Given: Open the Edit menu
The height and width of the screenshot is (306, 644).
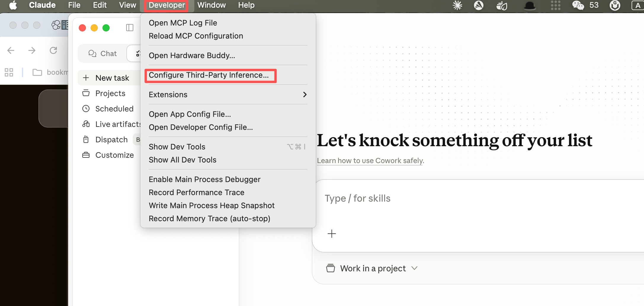Looking at the screenshot, I should pyautogui.click(x=100, y=5).
